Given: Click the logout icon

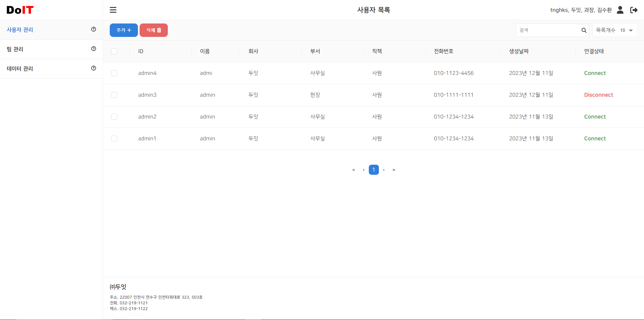Looking at the screenshot, I should tap(634, 10).
